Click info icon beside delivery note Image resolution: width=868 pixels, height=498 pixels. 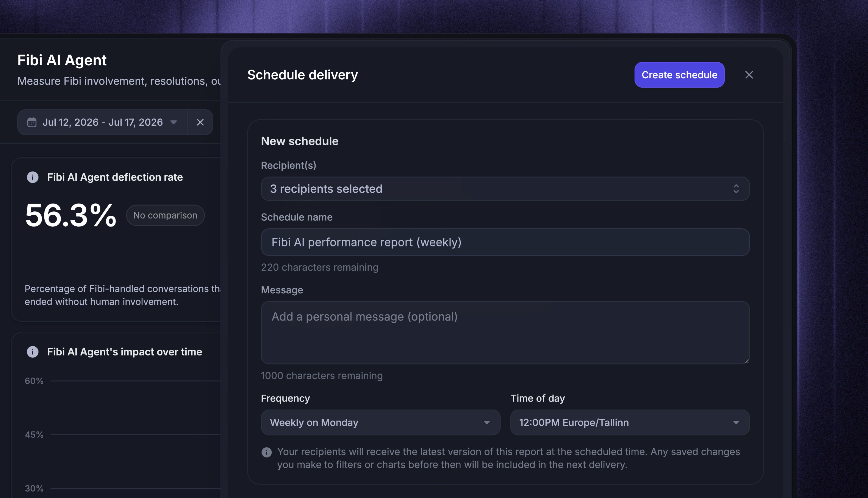pyautogui.click(x=266, y=452)
